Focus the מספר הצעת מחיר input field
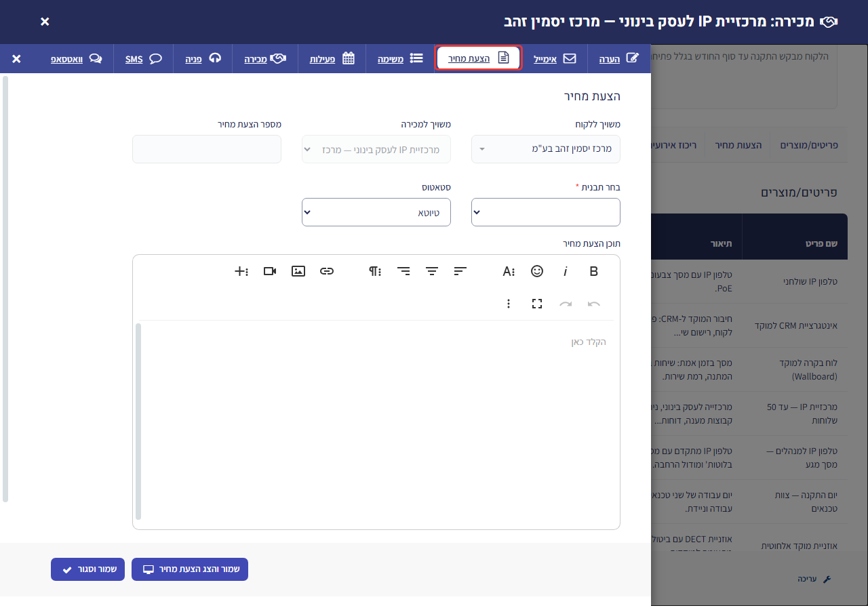The width and height of the screenshot is (868, 610). [207, 149]
